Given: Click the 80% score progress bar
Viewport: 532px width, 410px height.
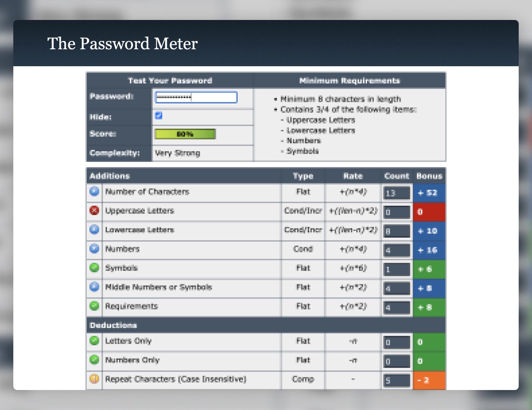Looking at the screenshot, I should [x=185, y=134].
